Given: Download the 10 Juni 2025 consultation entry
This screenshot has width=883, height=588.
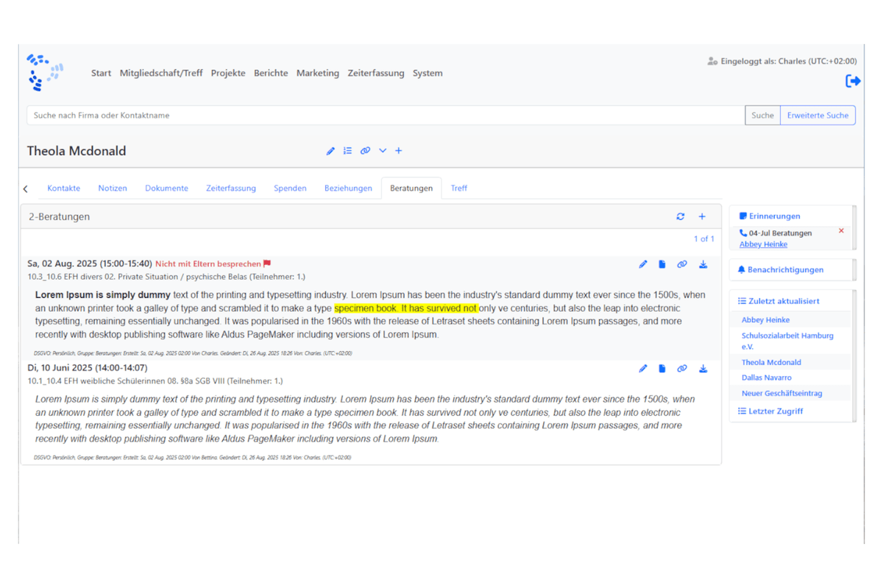Looking at the screenshot, I should pos(703,369).
